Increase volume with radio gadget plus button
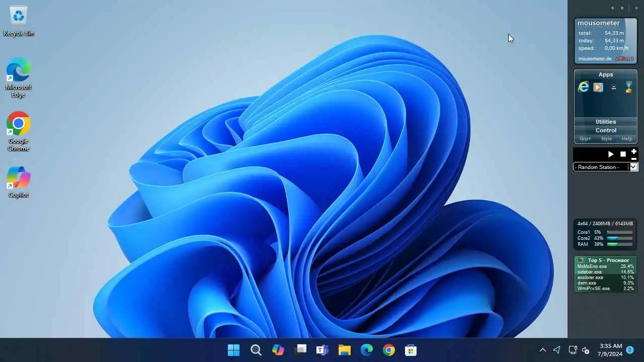The height and width of the screenshot is (362, 644). 634,151
